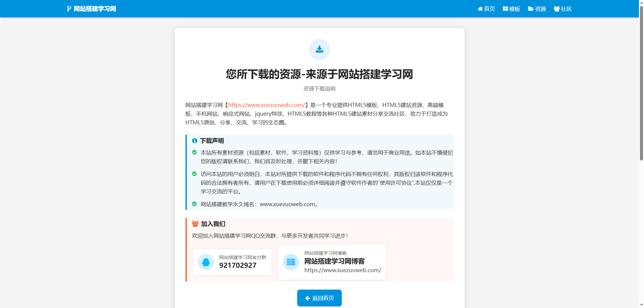The width and height of the screenshot is (644, 308).
Task: Open 模板 in the navigation bar
Action: (512, 9)
